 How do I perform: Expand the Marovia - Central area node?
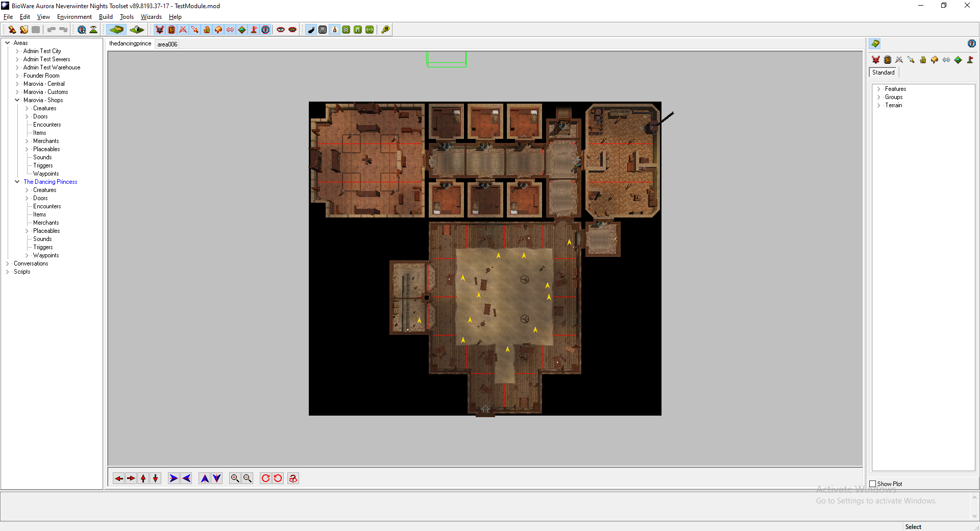click(x=17, y=84)
